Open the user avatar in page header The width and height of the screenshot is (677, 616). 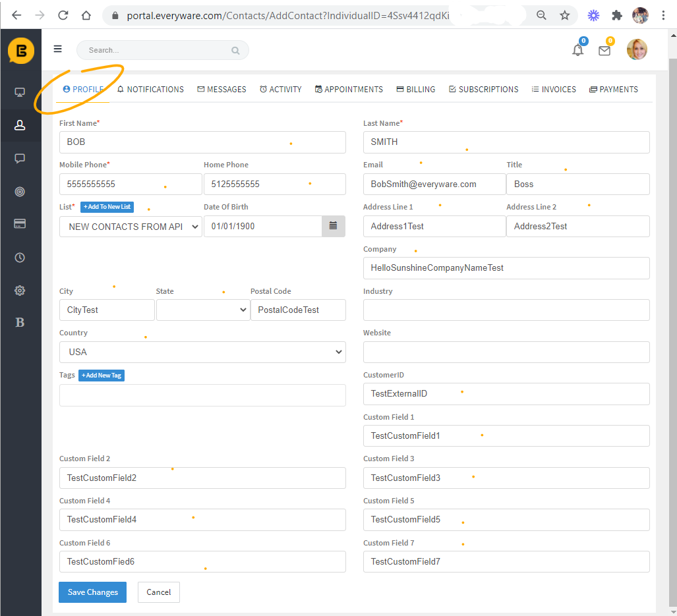click(637, 49)
